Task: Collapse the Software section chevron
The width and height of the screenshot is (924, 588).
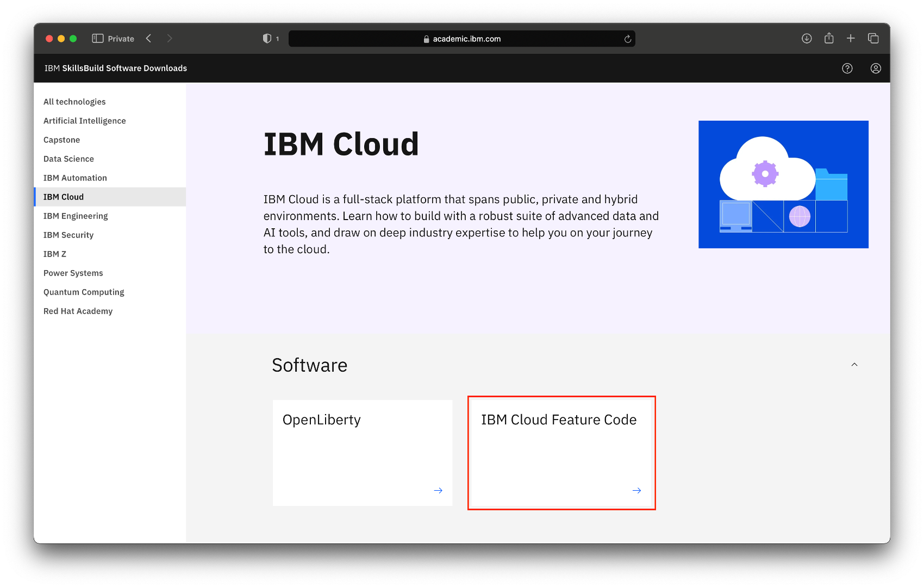Action: tap(854, 365)
